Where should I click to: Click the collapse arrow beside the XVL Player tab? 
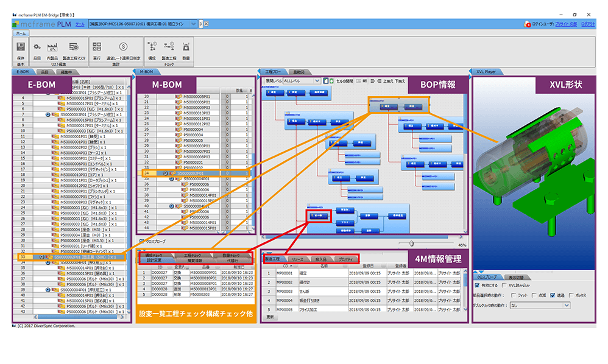tap(470, 72)
